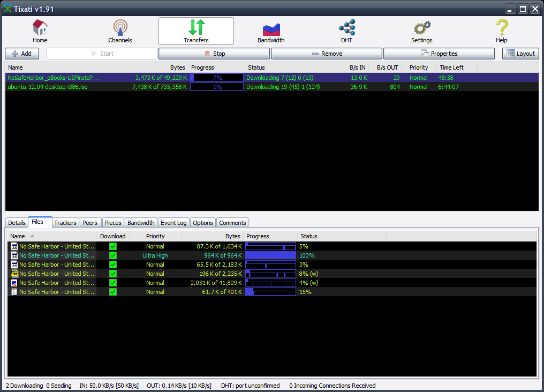Select the ubuntu-12.04-desktop-i386.iso transfer

[272, 87]
